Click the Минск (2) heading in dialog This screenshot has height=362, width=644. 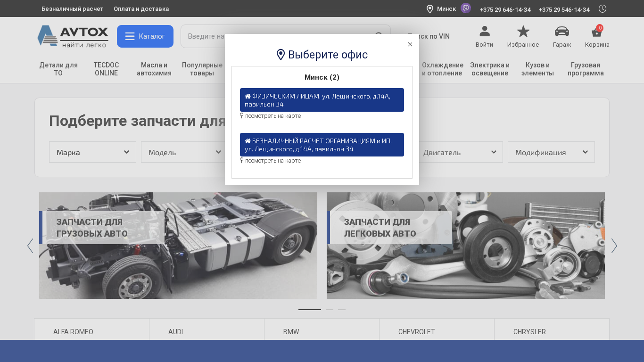[x=322, y=77]
